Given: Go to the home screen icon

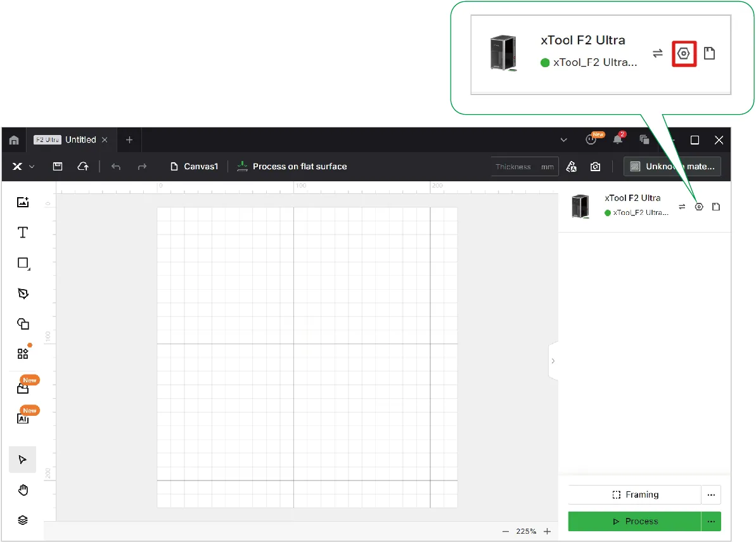Looking at the screenshot, I should pyautogui.click(x=14, y=140).
